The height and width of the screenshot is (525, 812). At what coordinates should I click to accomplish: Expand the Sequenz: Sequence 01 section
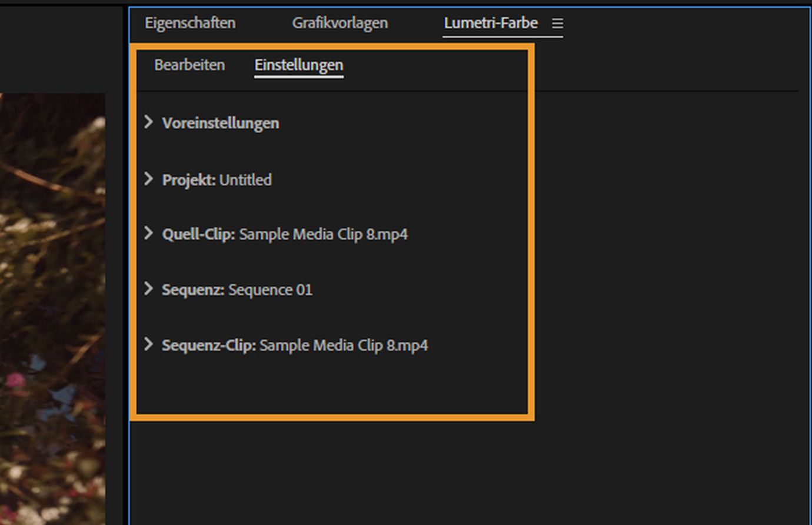coord(149,289)
